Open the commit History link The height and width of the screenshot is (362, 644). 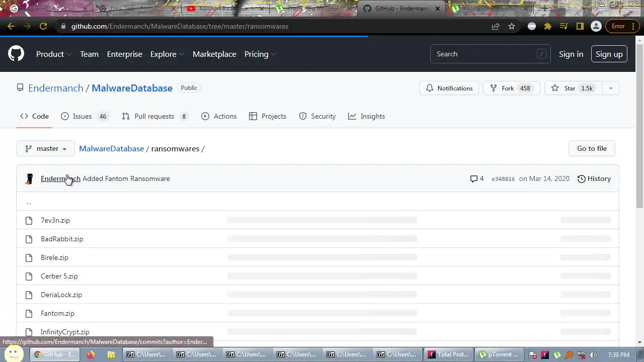tap(594, 178)
